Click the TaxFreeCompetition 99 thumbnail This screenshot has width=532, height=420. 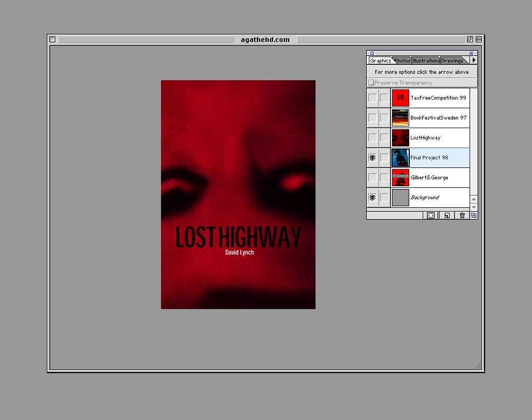tap(401, 97)
